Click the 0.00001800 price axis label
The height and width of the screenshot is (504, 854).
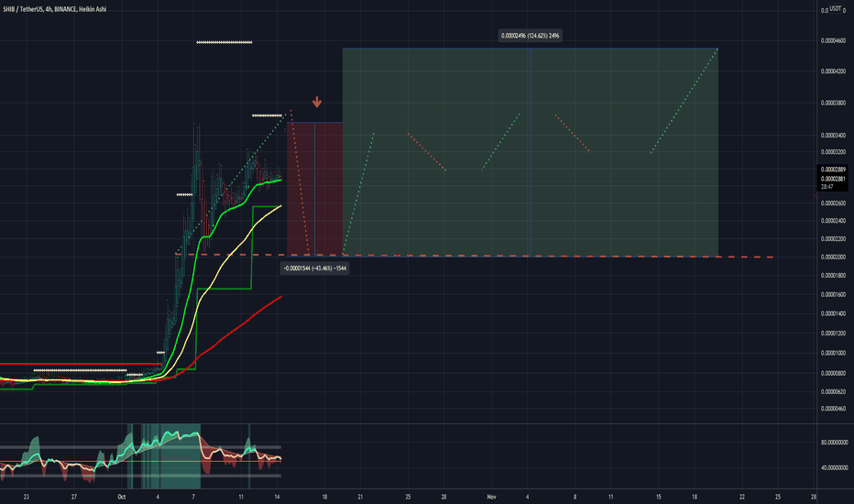pos(833,276)
